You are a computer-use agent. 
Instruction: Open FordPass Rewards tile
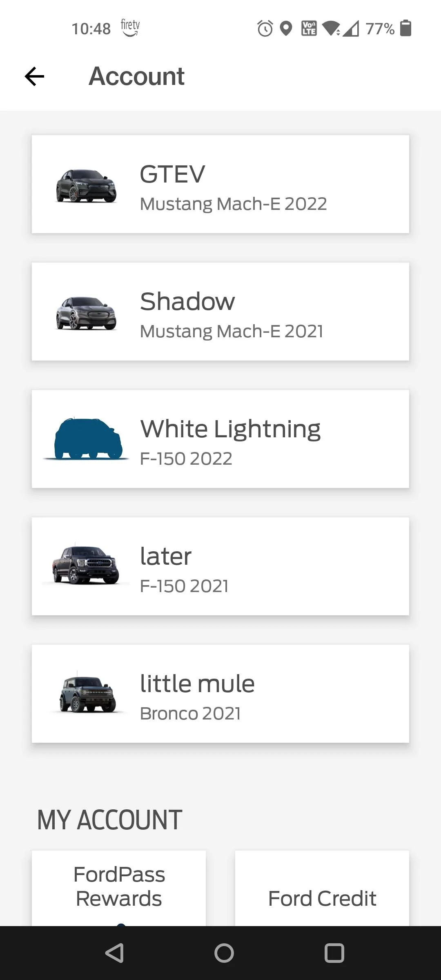coord(119,887)
